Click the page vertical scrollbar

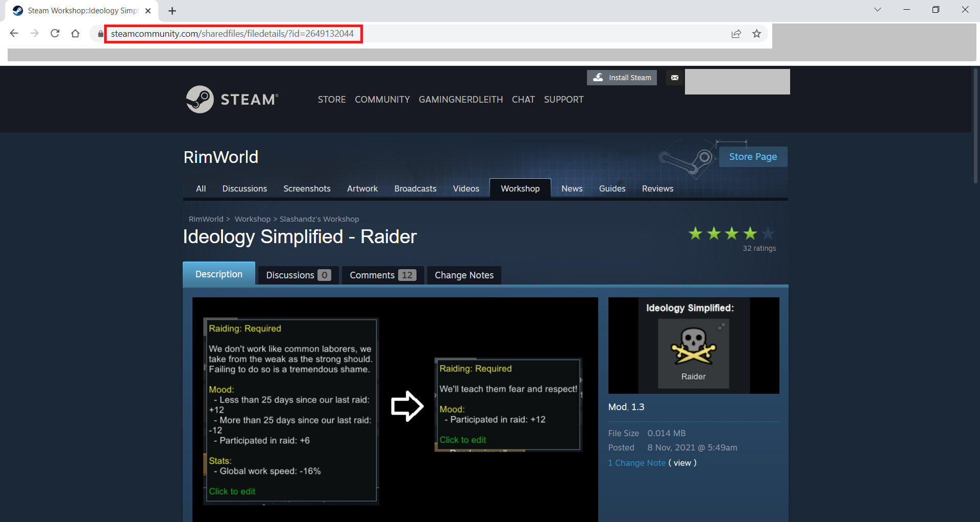(x=975, y=125)
